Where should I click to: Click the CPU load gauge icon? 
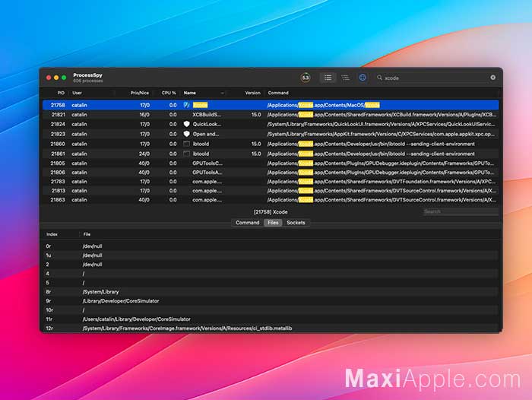(x=306, y=78)
